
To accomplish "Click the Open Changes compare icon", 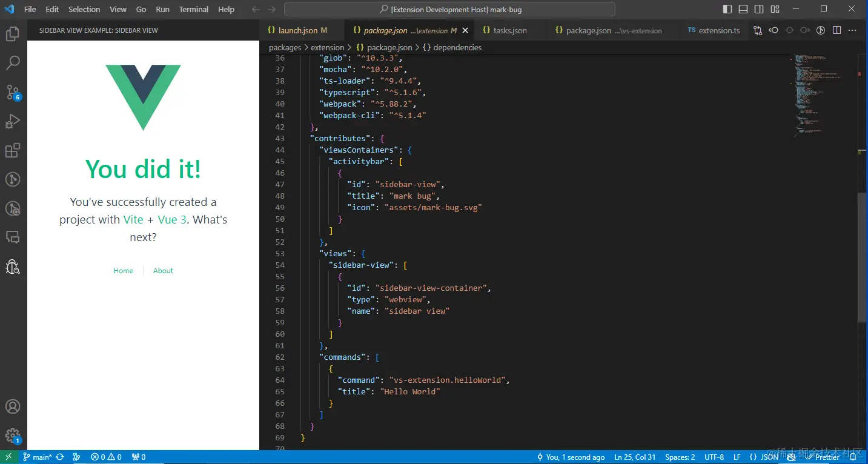I will coord(758,30).
